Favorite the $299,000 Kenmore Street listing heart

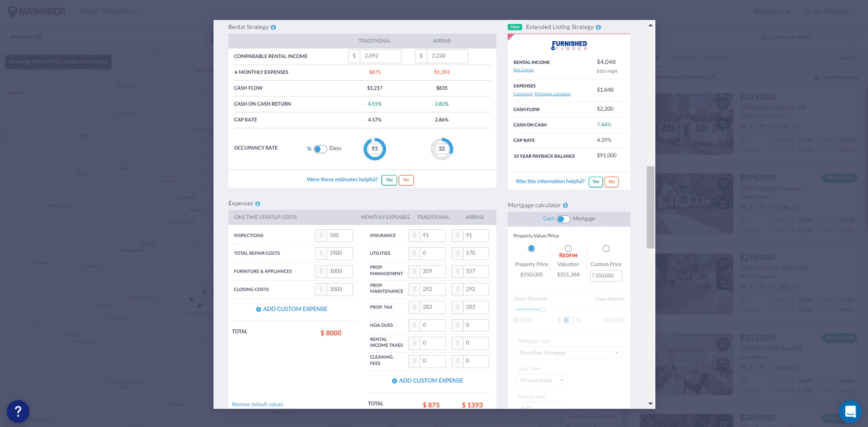coord(723,264)
